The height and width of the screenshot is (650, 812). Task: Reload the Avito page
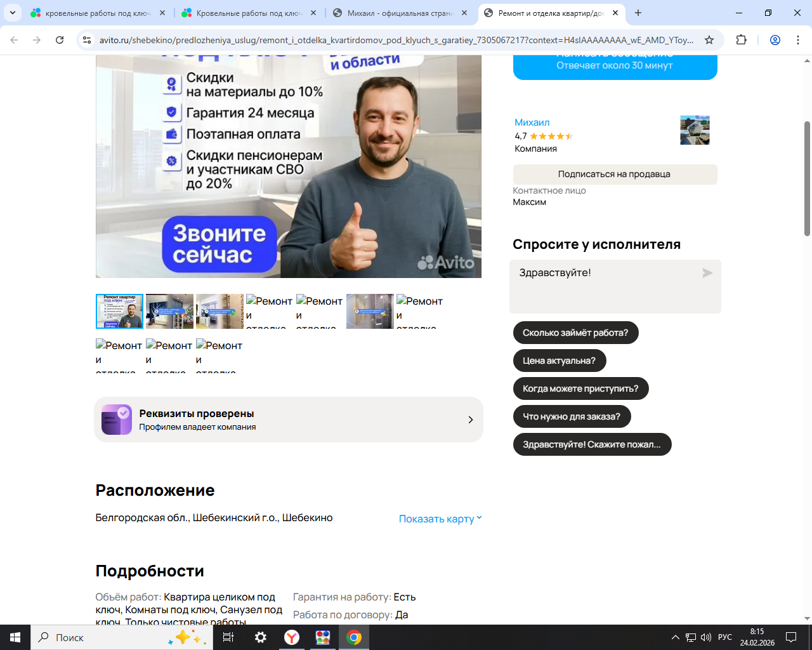[60, 40]
